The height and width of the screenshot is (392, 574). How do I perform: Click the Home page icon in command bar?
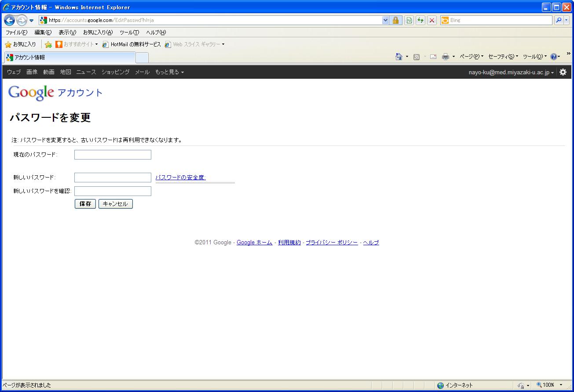pyautogui.click(x=399, y=57)
